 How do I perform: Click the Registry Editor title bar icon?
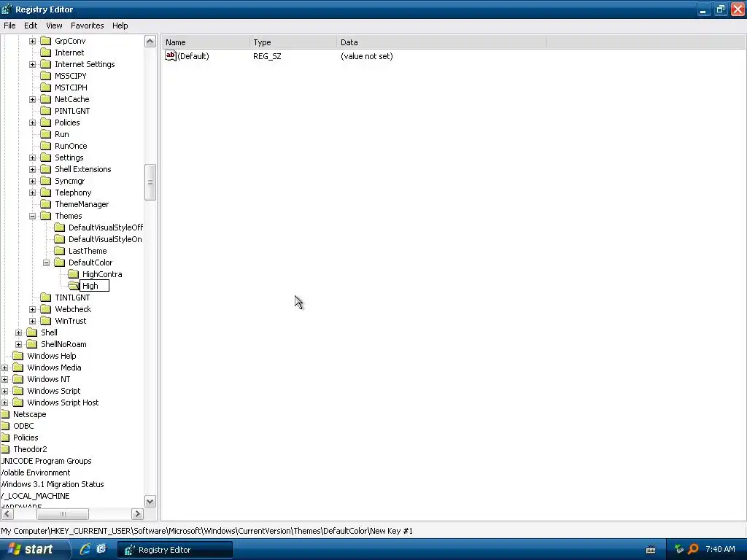[x=7, y=9]
